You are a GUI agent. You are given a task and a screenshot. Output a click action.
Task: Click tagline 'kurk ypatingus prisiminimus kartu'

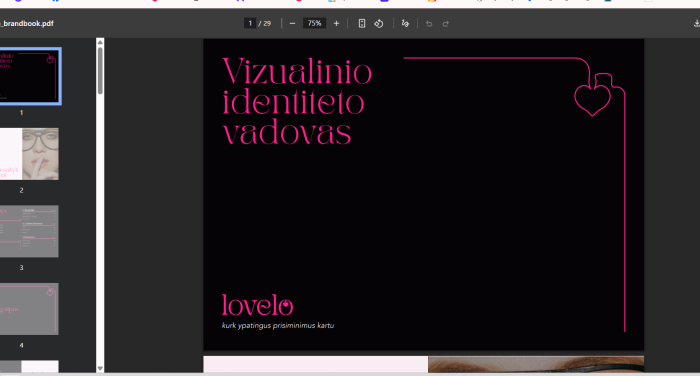pos(278,326)
